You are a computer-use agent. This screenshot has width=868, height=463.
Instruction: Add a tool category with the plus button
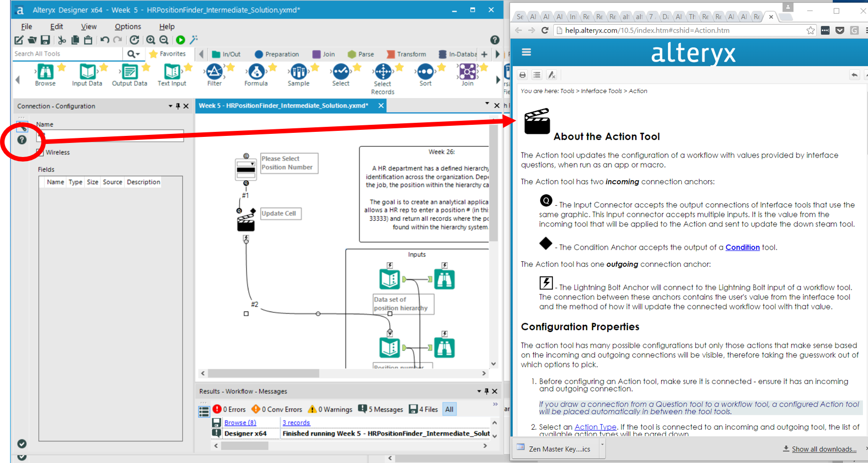(x=484, y=54)
